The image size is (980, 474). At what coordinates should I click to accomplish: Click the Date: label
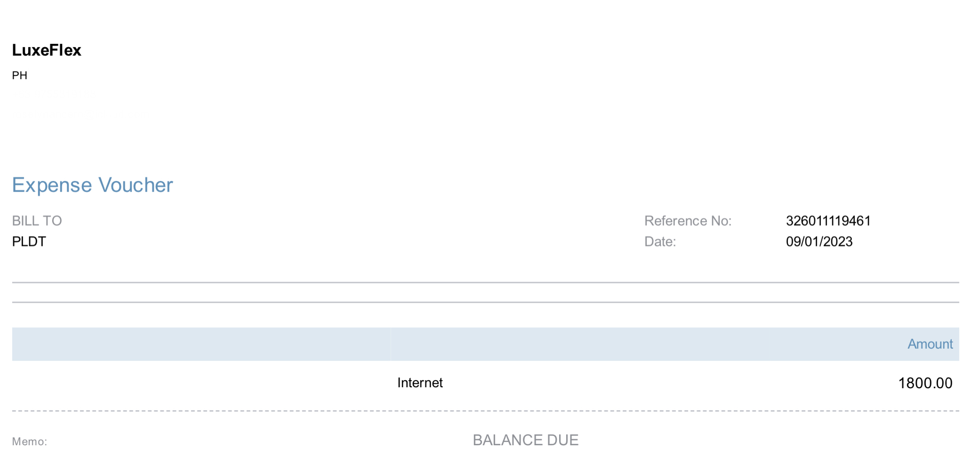click(660, 242)
